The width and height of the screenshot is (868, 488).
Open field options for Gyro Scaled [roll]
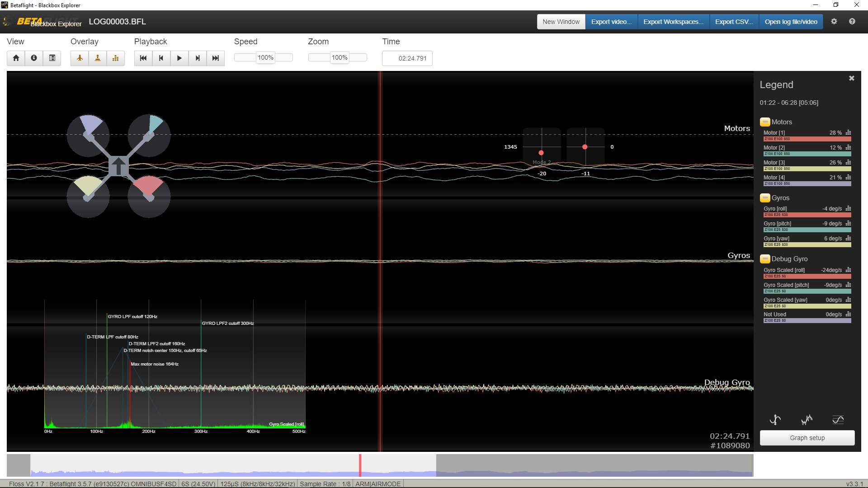849,270
